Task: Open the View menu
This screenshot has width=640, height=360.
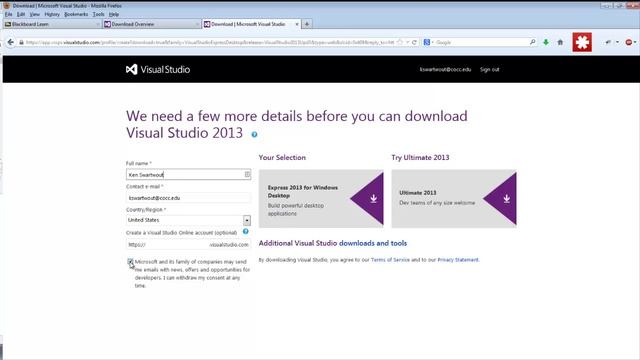Action: [x=35, y=14]
